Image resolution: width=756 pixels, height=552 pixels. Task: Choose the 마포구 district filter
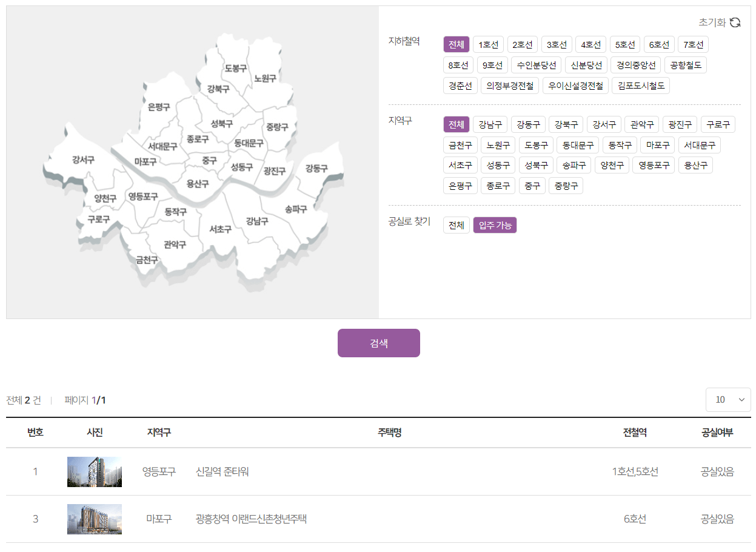pyautogui.click(x=657, y=144)
